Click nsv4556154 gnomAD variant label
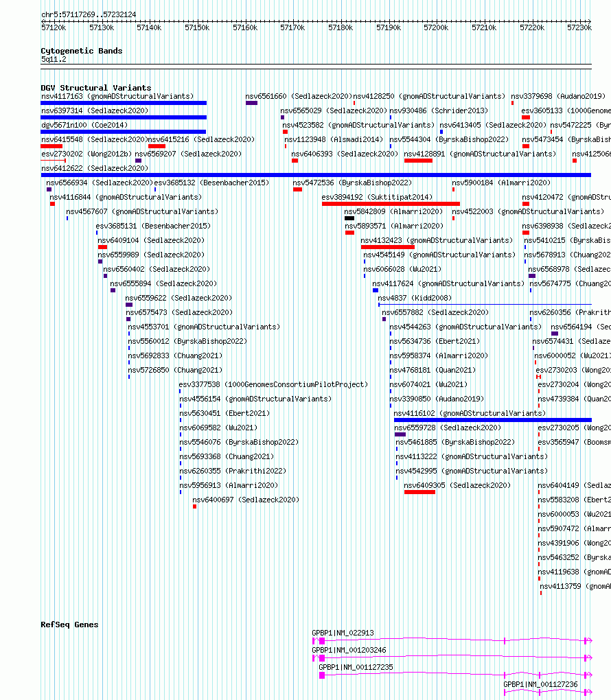The width and height of the screenshot is (611, 700). tap(255, 399)
